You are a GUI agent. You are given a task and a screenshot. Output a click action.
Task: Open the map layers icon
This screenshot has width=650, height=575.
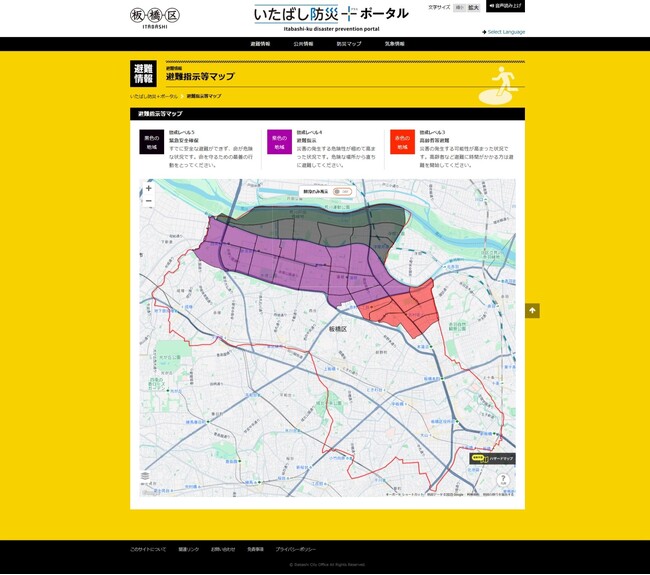(146, 476)
